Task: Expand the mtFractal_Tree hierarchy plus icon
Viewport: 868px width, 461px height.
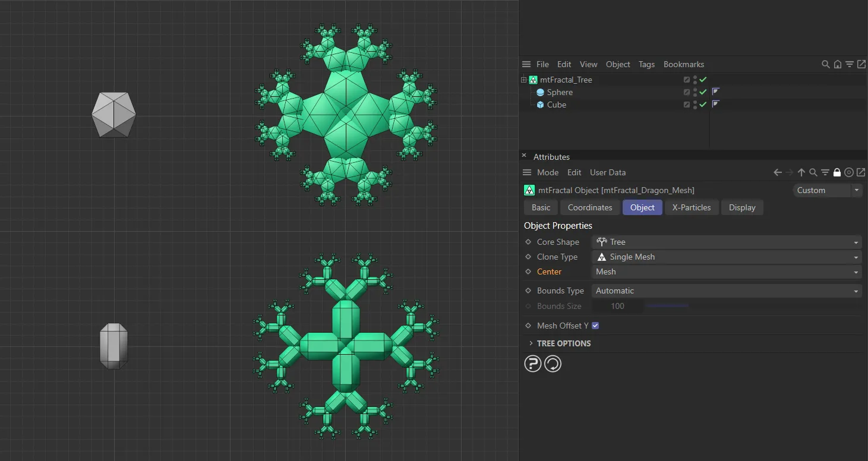Action: (523, 80)
